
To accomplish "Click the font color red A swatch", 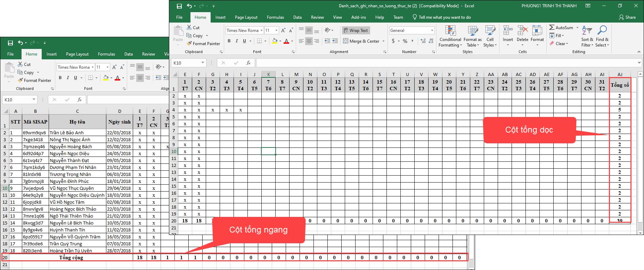I will pos(286,41).
